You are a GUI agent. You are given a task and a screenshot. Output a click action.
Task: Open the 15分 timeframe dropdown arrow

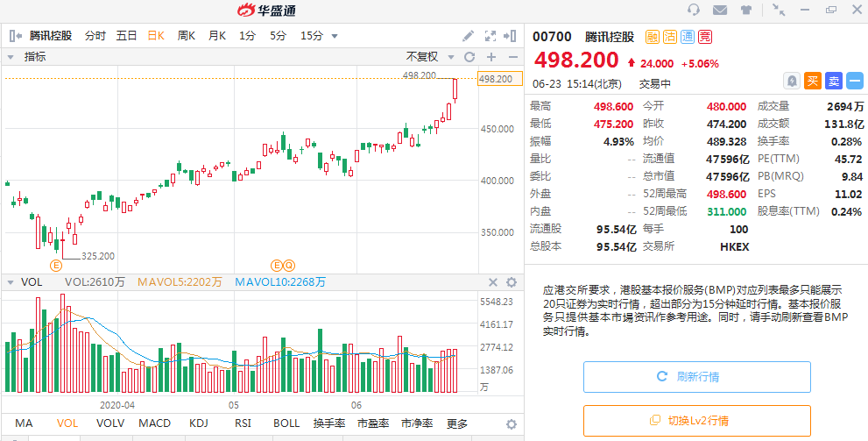pyautogui.click(x=335, y=37)
